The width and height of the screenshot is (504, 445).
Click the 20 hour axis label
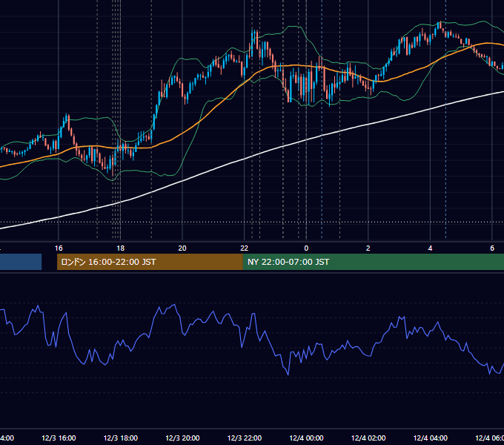click(182, 248)
